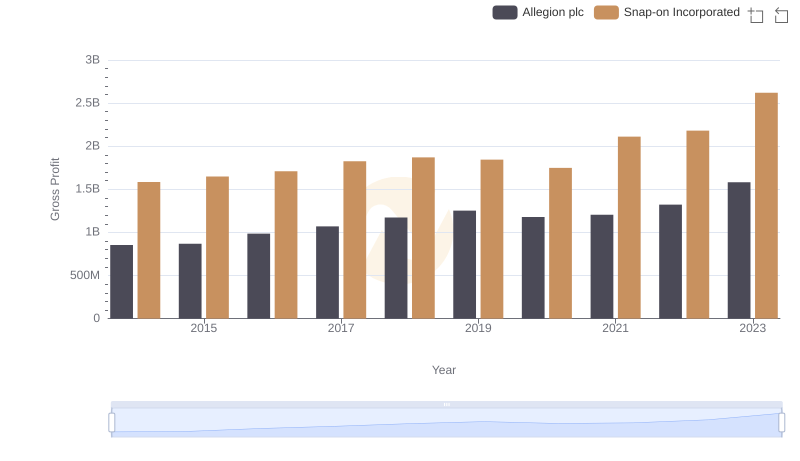Click the Gross Profit axis title

coord(55,189)
